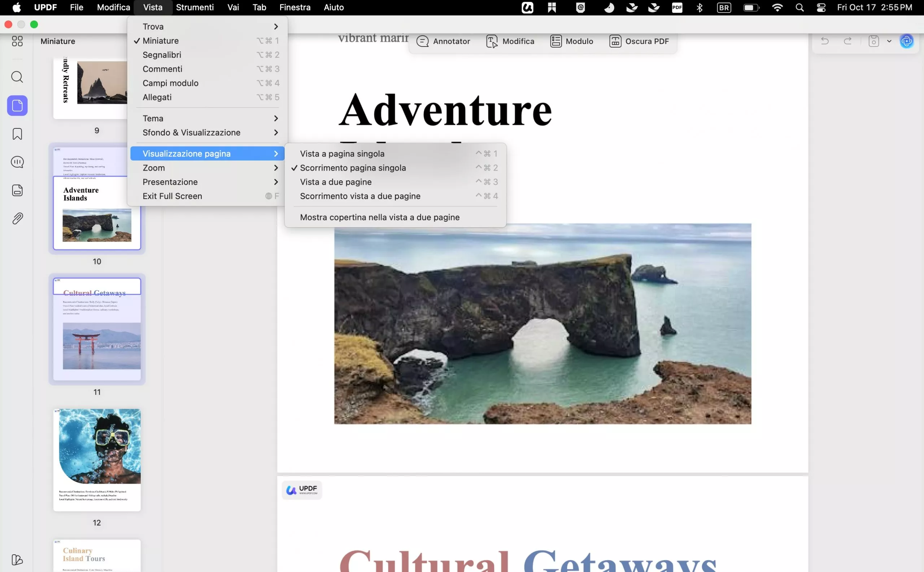The width and height of the screenshot is (924, 572).
Task: Open the Strumenti menu
Action: 195,7
